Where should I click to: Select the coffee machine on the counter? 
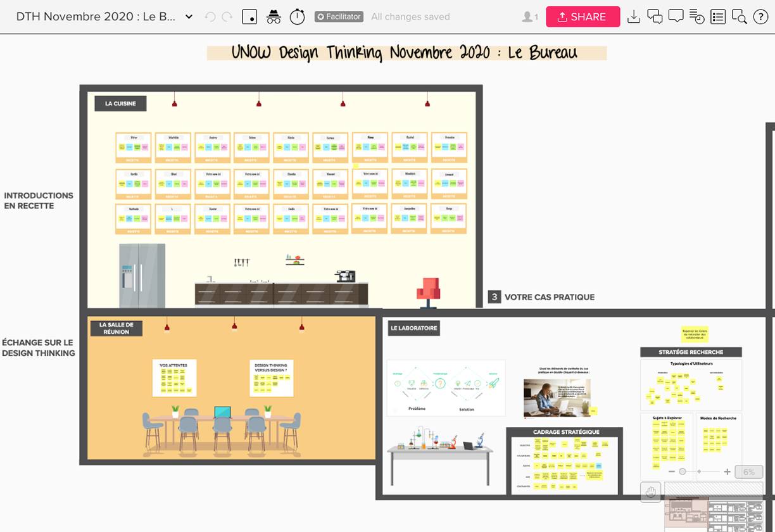(x=345, y=276)
